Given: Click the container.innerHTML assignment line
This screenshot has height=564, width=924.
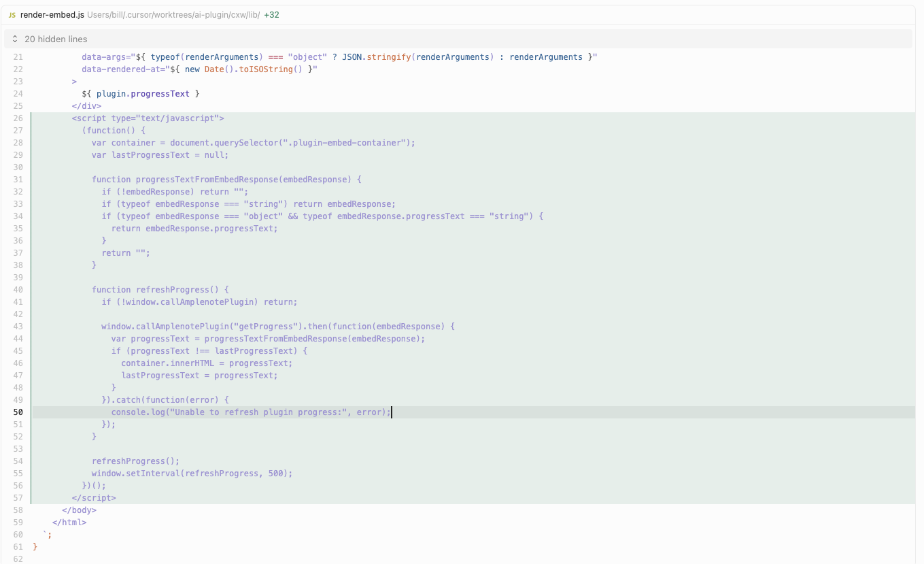Looking at the screenshot, I should (x=206, y=363).
